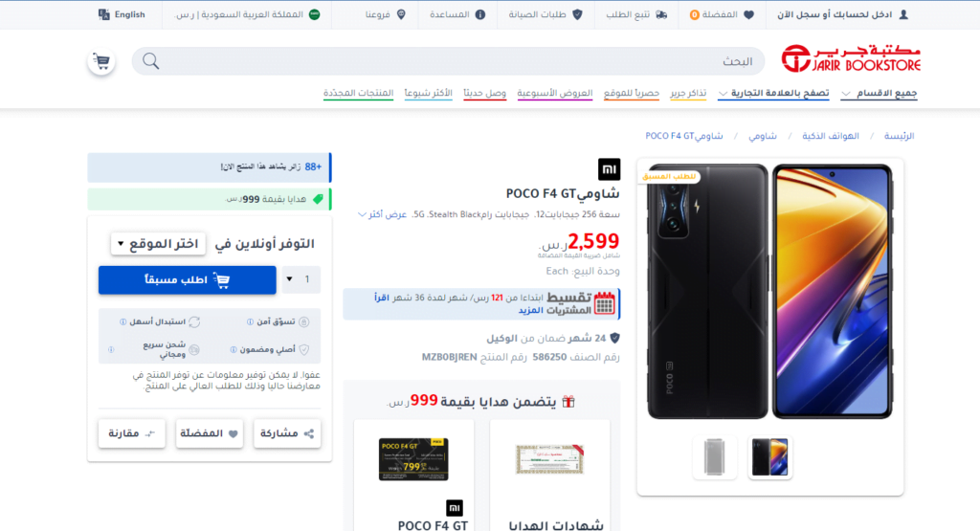980x531 pixels.
Task: Click the اطلب مسبقاً pre-order button
Action: 187,280
